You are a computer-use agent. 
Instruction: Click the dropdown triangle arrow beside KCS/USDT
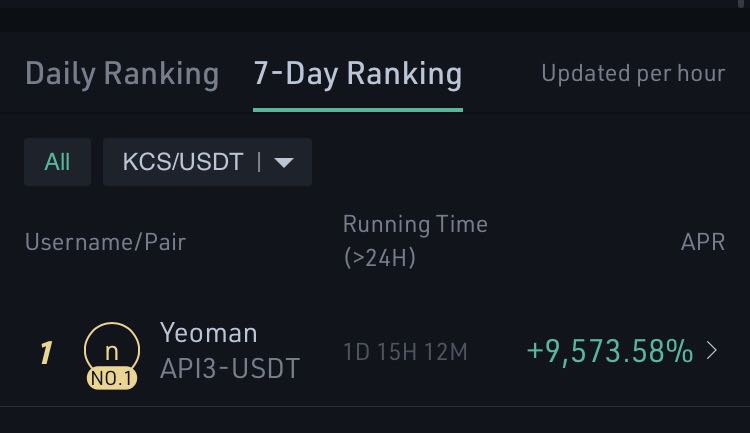[284, 162]
